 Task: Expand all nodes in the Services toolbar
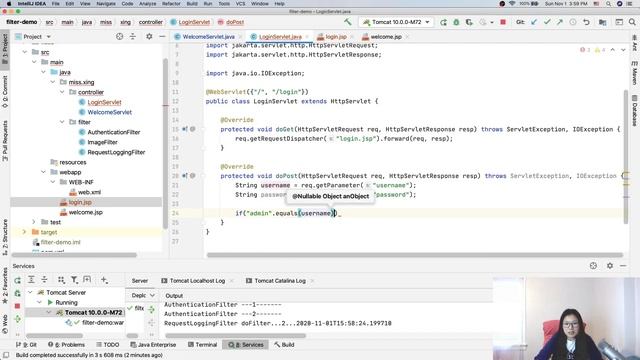[31, 280]
